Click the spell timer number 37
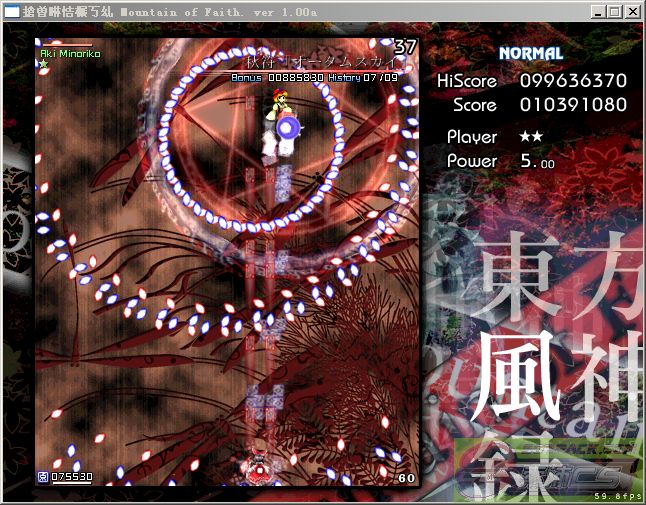 [x=405, y=47]
